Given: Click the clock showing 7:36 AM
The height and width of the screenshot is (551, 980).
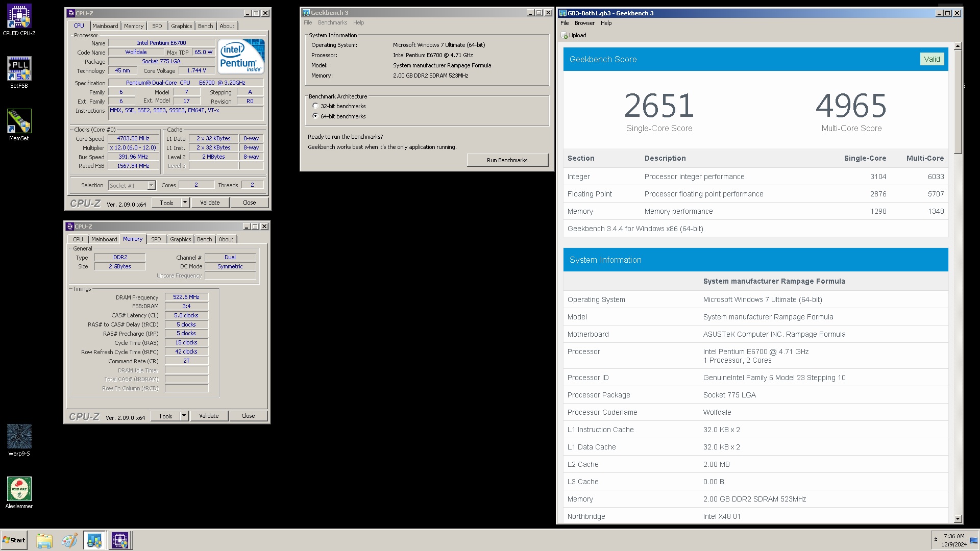Looking at the screenshot, I should 954,540.
